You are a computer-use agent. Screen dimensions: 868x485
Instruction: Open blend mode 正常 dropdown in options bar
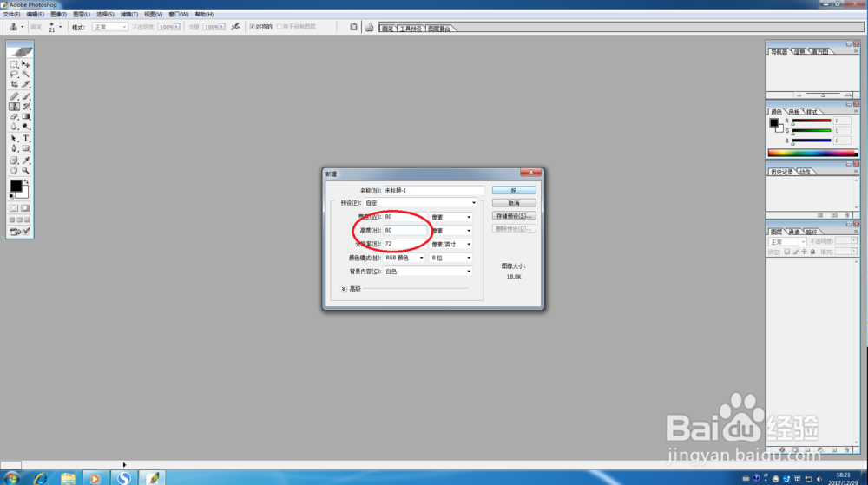[109, 27]
